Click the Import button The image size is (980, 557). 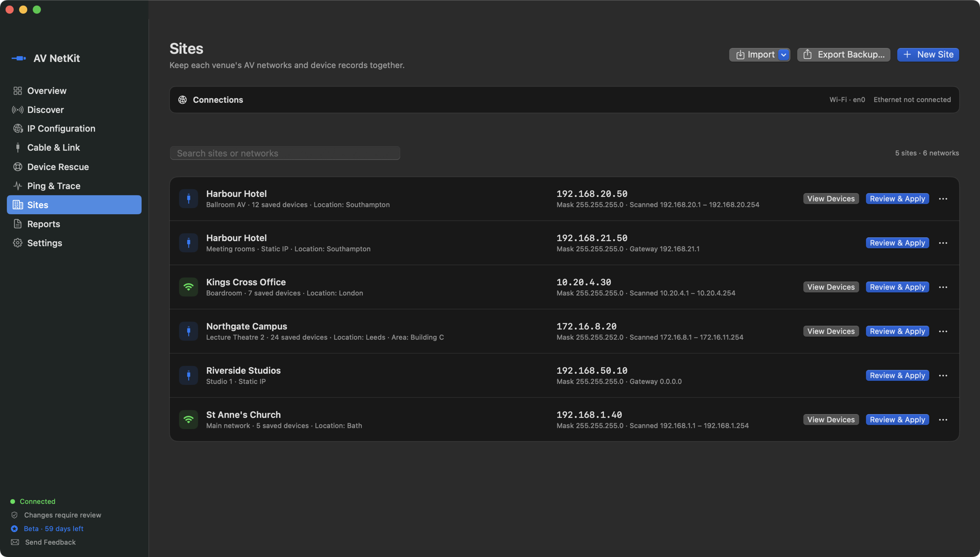pos(754,55)
